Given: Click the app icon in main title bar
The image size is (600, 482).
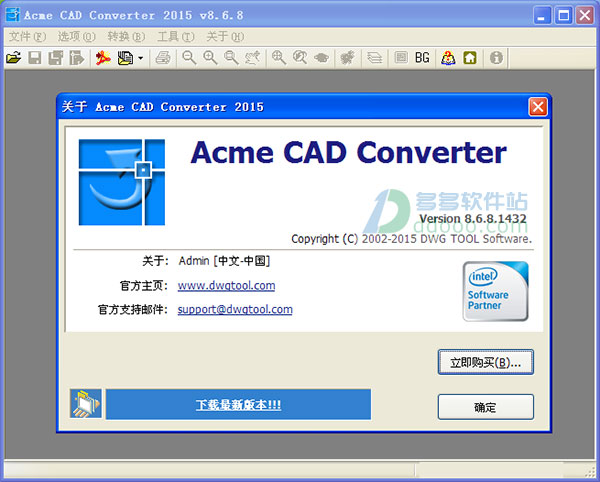Looking at the screenshot, I should coord(13,15).
